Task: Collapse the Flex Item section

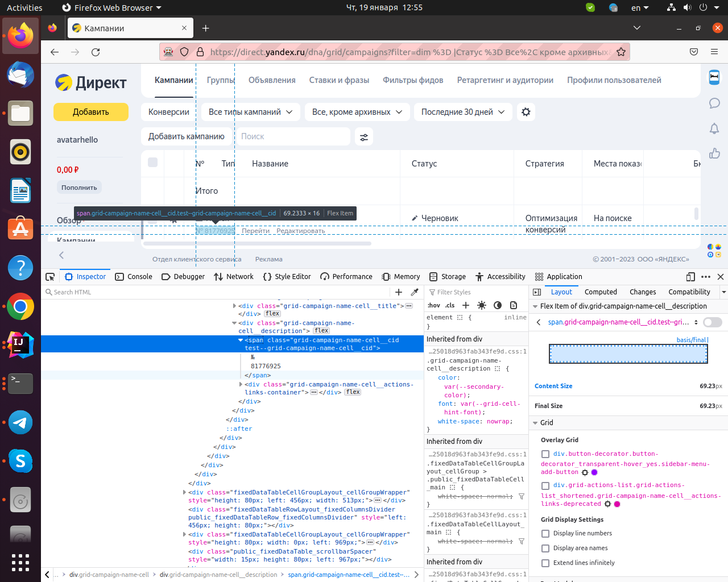Action: click(x=535, y=306)
